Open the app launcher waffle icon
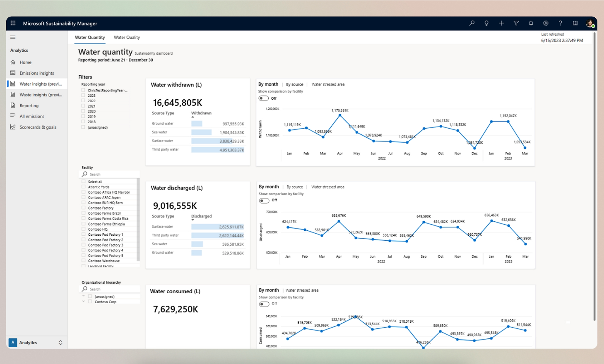The width and height of the screenshot is (604, 364). coord(13,23)
